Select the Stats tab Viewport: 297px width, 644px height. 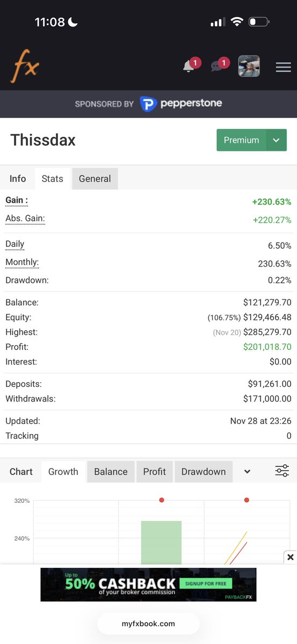point(53,179)
